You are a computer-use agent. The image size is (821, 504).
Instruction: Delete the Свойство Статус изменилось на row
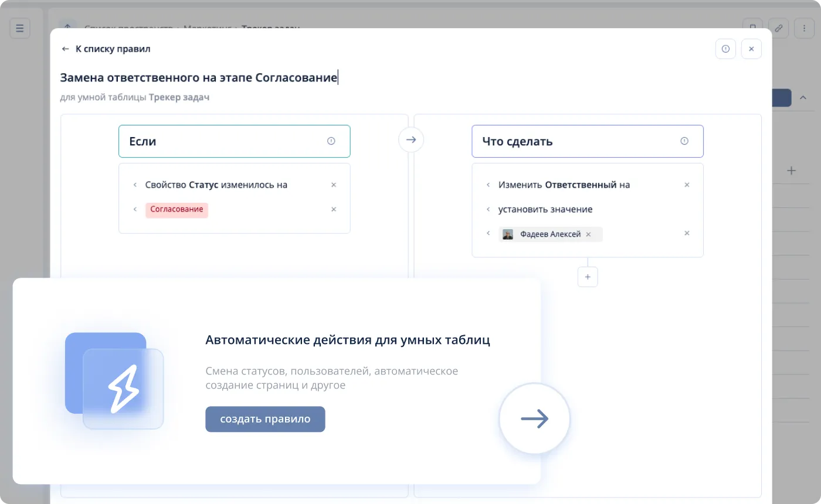click(334, 185)
